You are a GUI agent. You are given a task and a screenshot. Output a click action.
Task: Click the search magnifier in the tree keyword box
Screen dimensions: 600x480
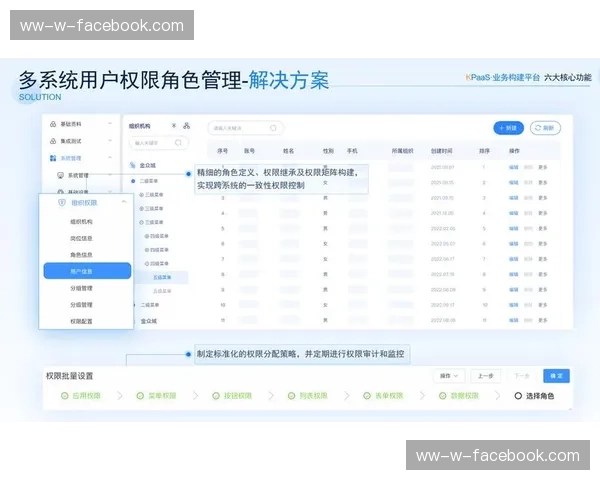(178, 143)
